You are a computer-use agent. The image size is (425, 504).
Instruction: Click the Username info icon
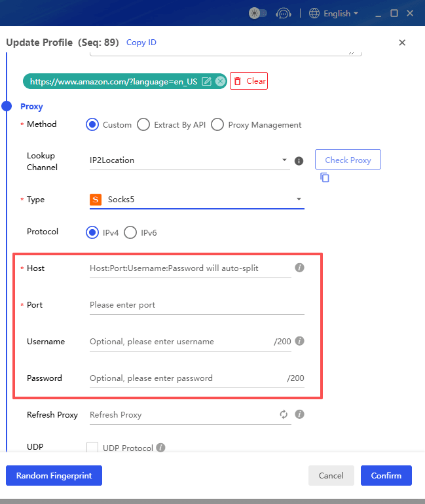coord(300,341)
